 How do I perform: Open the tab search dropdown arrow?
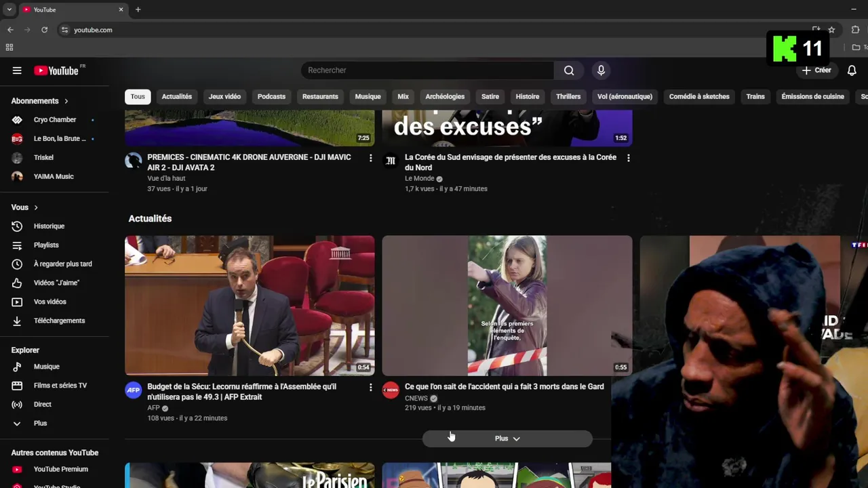pos(9,9)
